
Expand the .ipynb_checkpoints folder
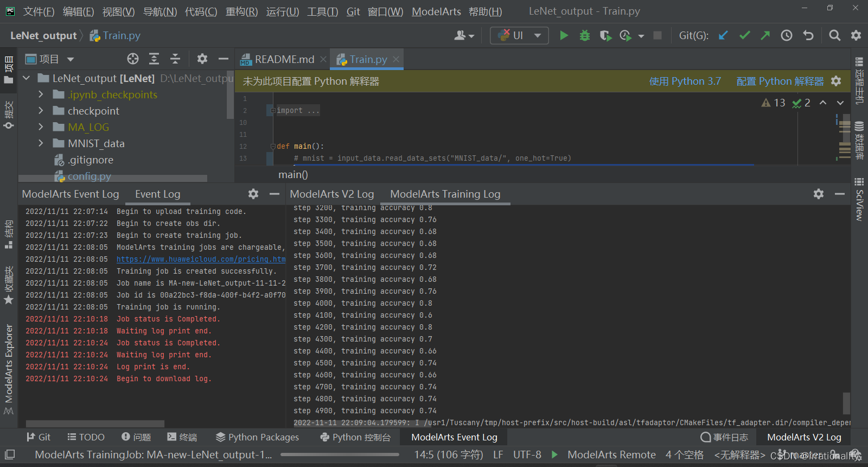tap(41, 94)
